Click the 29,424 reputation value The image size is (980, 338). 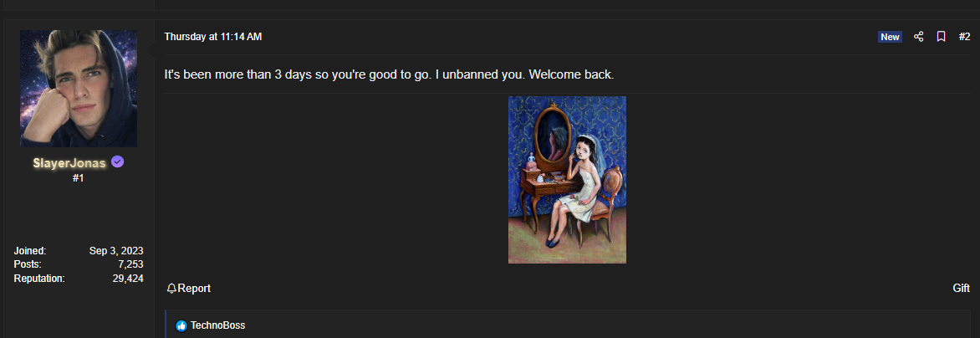pos(128,279)
